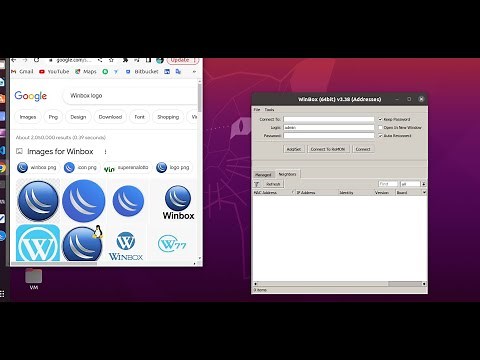Screen dimensions: 480x360
Task: Click the 'superenalotto' suggestion chip
Action: (x=127, y=167)
